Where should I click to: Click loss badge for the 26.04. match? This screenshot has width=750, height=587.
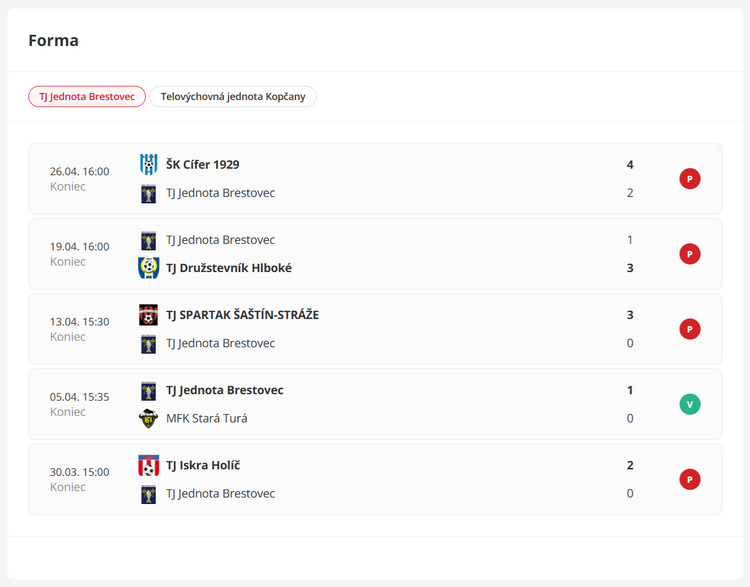pos(690,179)
